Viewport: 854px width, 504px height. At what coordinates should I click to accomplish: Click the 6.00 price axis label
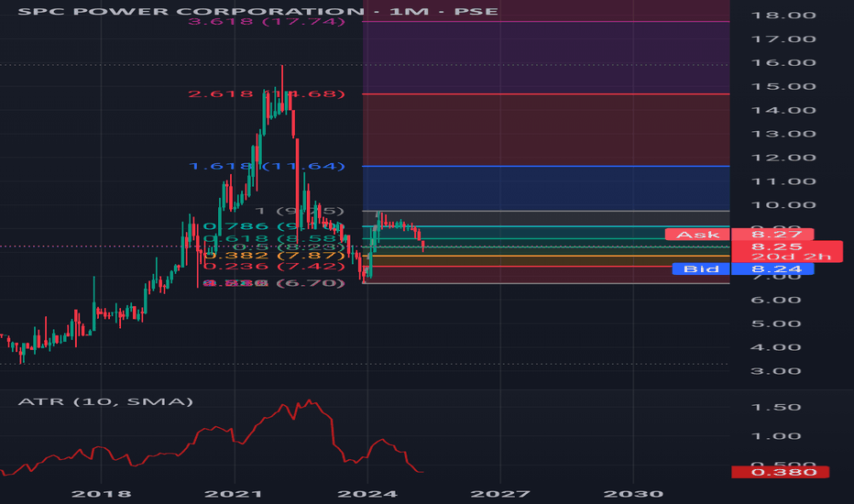point(775,301)
